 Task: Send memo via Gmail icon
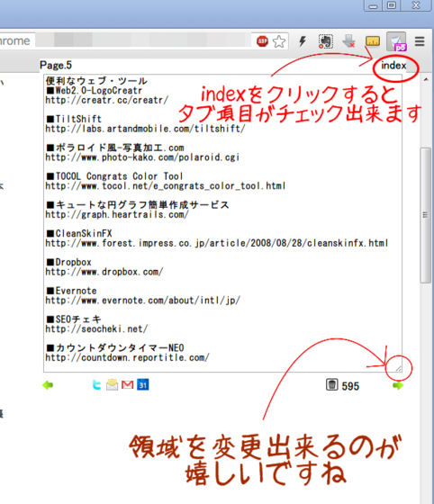tap(127, 385)
